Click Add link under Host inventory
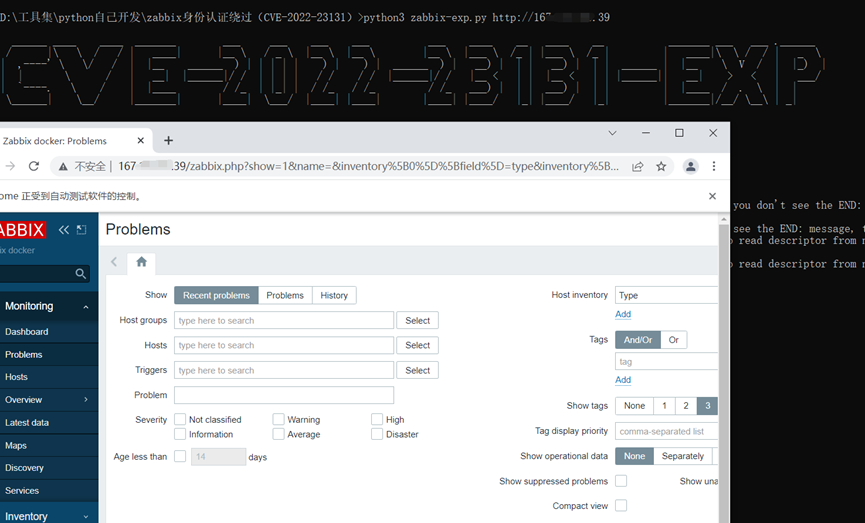Viewport: 865px width, 523px height. tap(623, 314)
